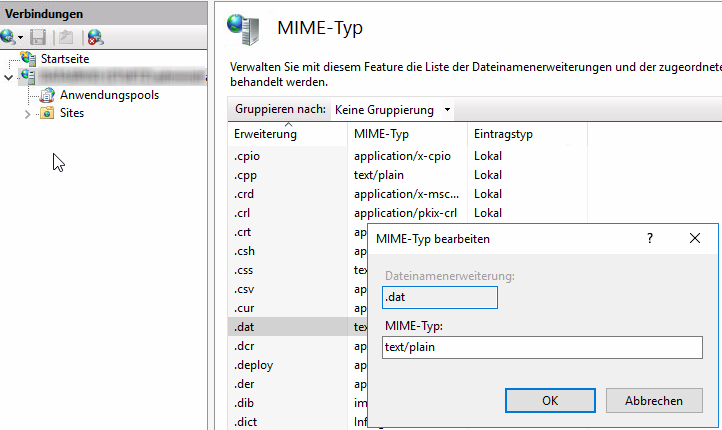Close the MIME-Typ bearbeiten dialog
Screen dimensions: 722x430
(x=695, y=239)
